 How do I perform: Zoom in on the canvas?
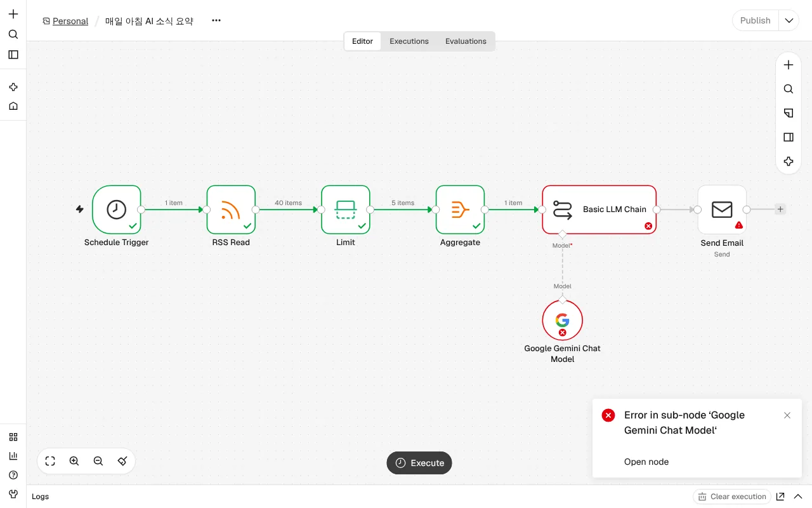[74, 462]
